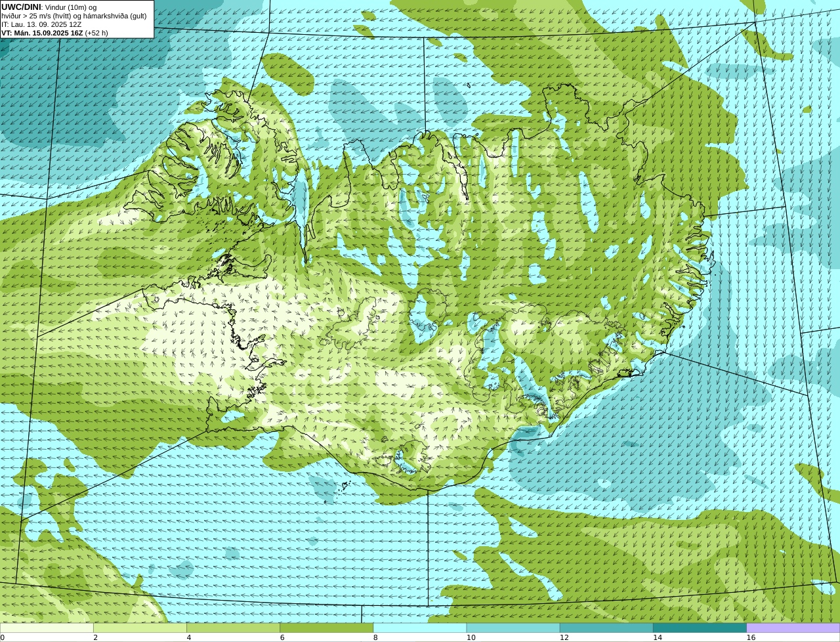Click the scale label '6' below the color bar
The height and width of the screenshot is (642, 840).
pos(282,637)
